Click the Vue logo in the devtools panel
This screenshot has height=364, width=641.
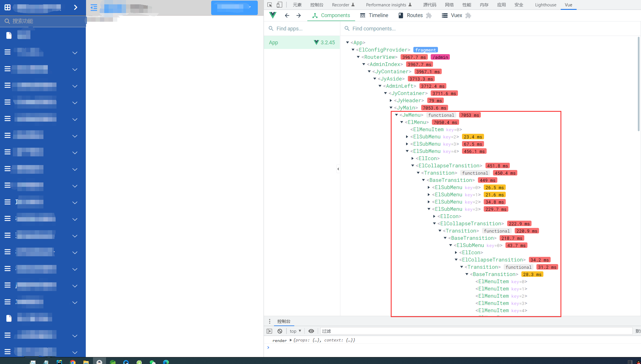tap(273, 15)
